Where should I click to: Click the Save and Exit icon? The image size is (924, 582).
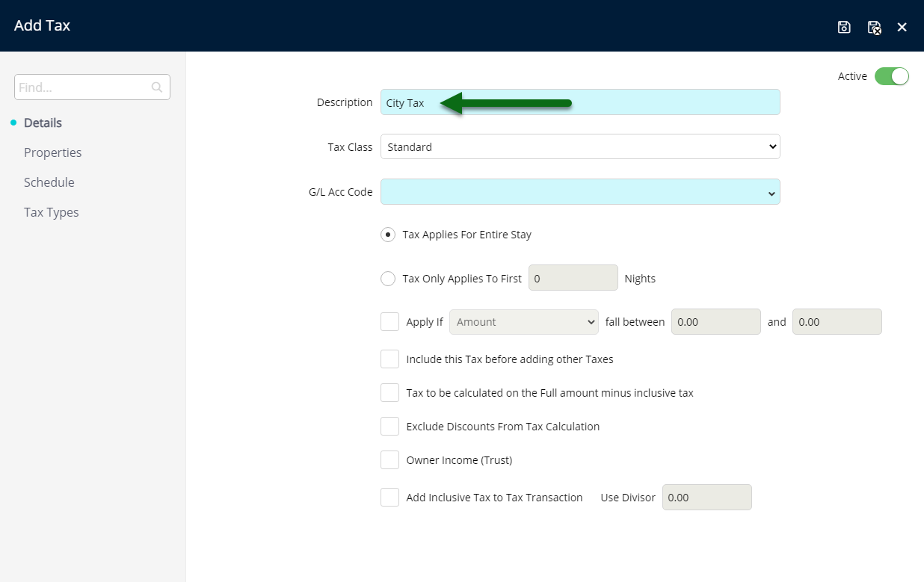point(874,27)
